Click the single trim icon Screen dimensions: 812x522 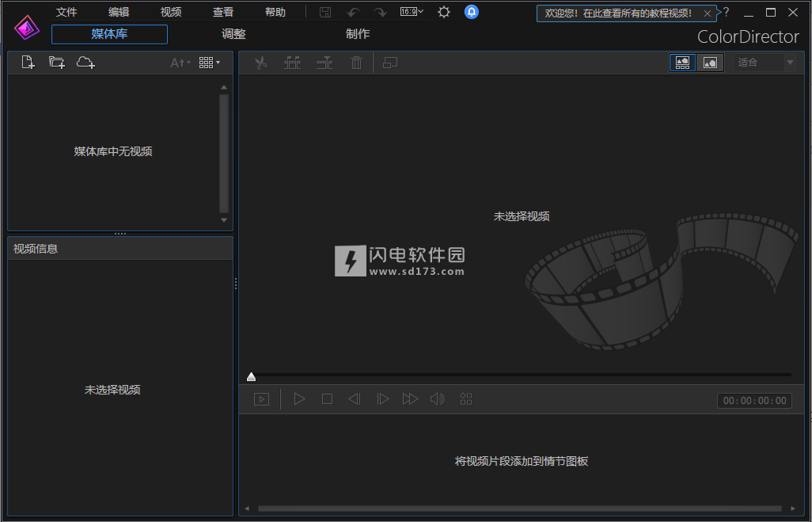click(x=324, y=63)
